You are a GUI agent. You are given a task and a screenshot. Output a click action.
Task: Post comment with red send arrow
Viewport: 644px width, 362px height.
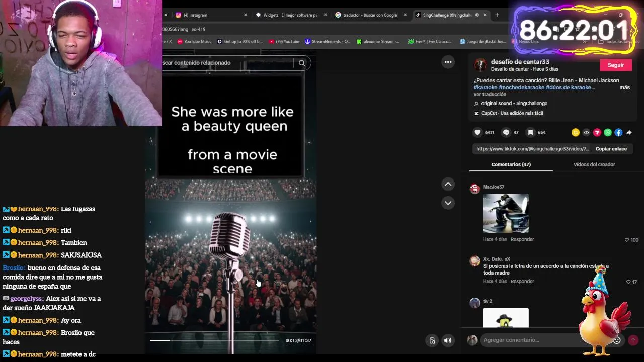tap(633, 340)
